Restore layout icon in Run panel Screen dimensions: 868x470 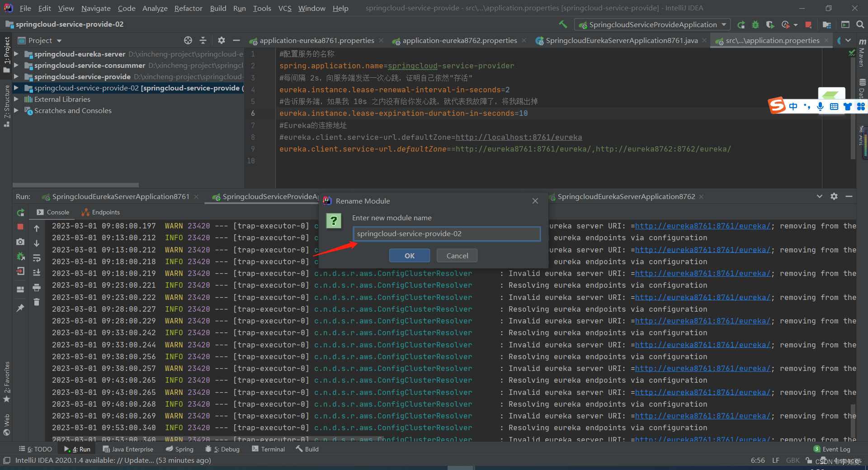click(20, 289)
